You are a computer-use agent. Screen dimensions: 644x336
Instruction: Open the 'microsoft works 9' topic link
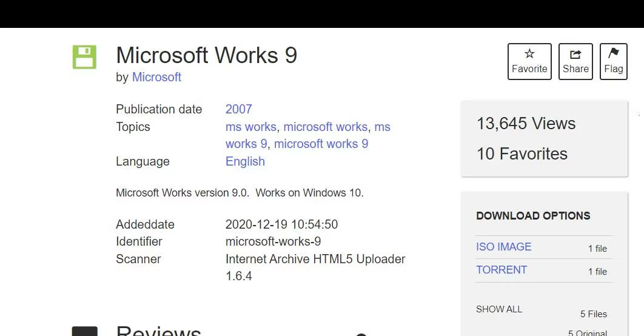click(321, 144)
